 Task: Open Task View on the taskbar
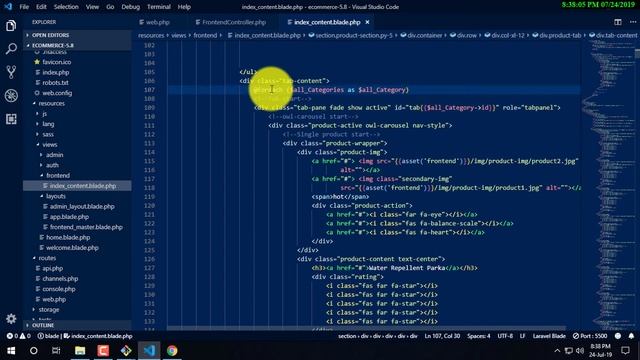[x=56, y=351]
